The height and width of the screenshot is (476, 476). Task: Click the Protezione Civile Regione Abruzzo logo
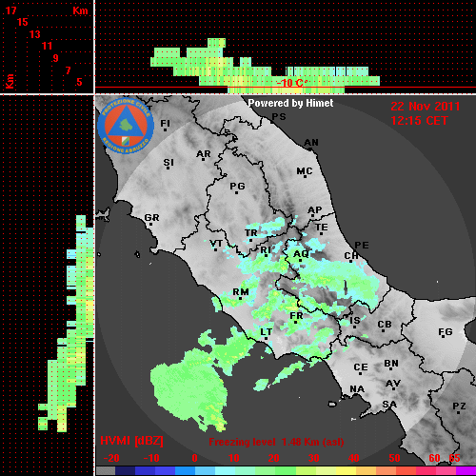126,127
